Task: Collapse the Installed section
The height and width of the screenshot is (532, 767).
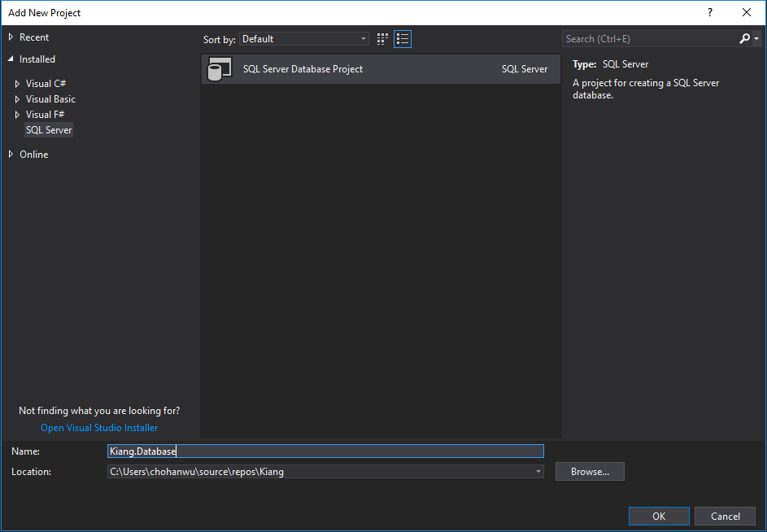Action: 11,59
